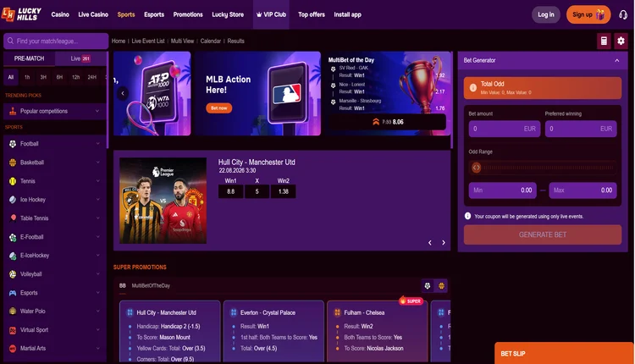Viewport: 635px width, 364px height.
Task: Click the E-IceHockey icon
Action: click(x=13, y=256)
